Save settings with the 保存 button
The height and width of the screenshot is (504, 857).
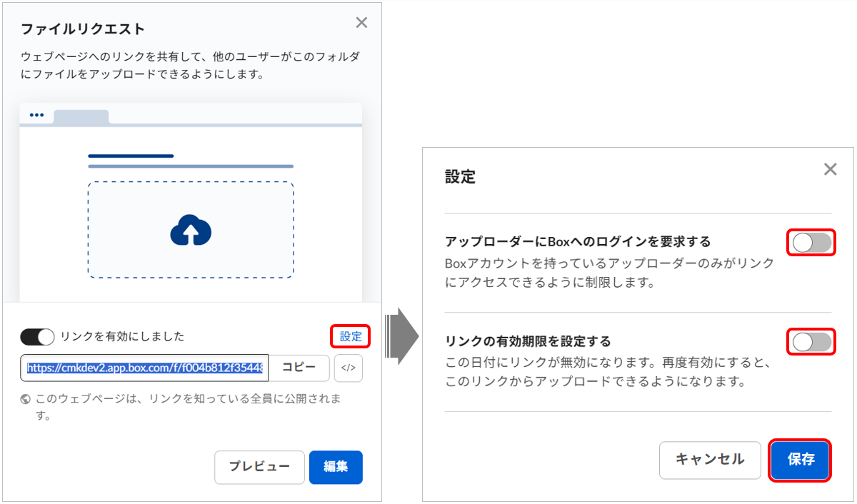(801, 460)
